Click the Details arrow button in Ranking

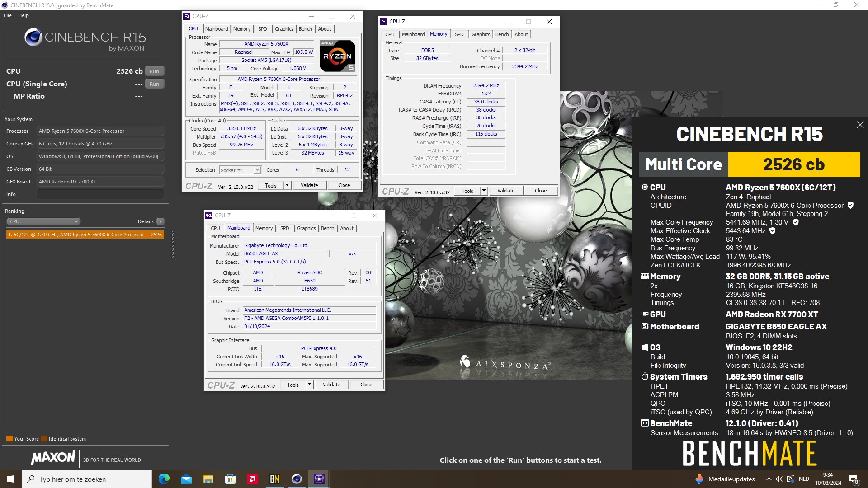click(160, 221)
